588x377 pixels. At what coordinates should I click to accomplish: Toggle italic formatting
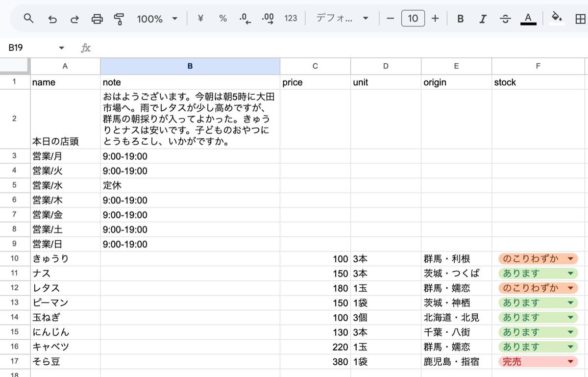pyautogui.click(x=483, y=19)
